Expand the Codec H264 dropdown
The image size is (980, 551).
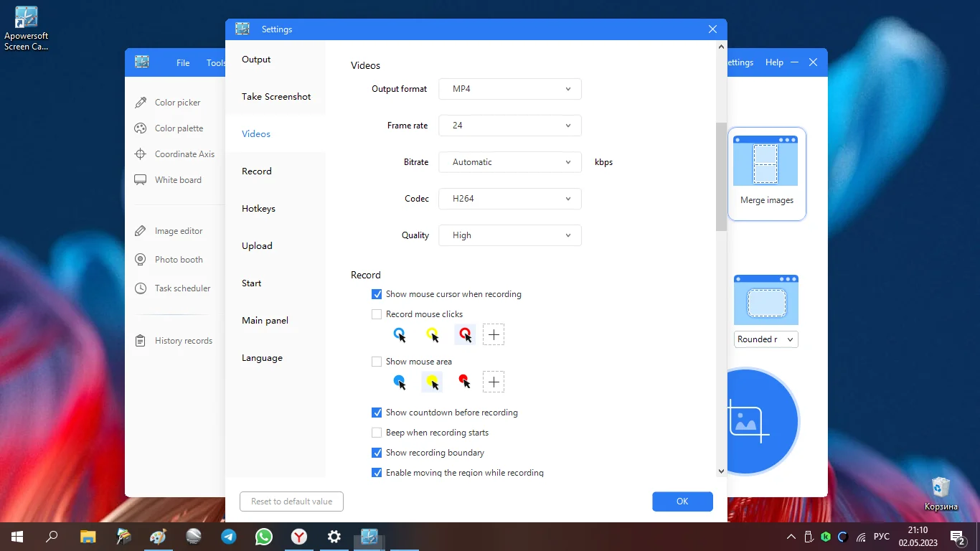(x=509, y=199)
